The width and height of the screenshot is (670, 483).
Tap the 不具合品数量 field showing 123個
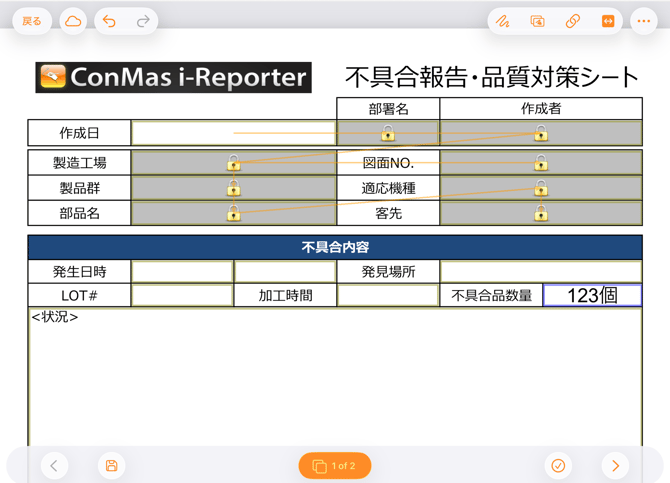click(592, 295)
